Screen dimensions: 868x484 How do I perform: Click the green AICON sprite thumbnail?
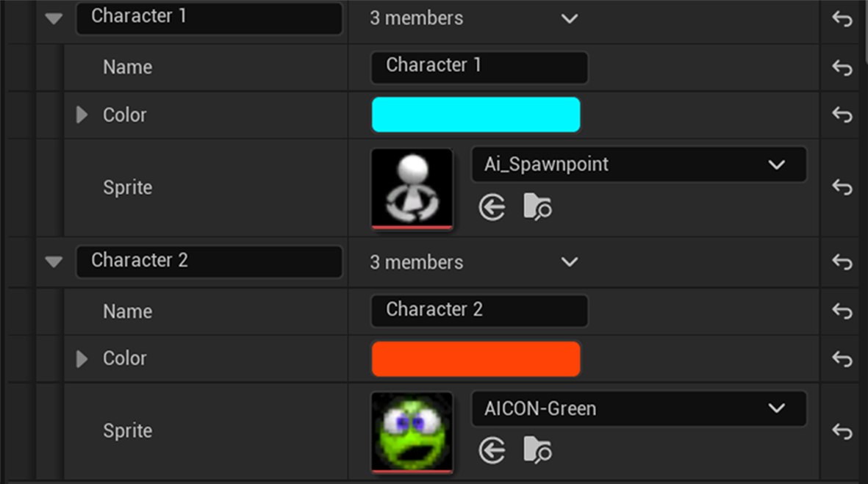point(412,431)
